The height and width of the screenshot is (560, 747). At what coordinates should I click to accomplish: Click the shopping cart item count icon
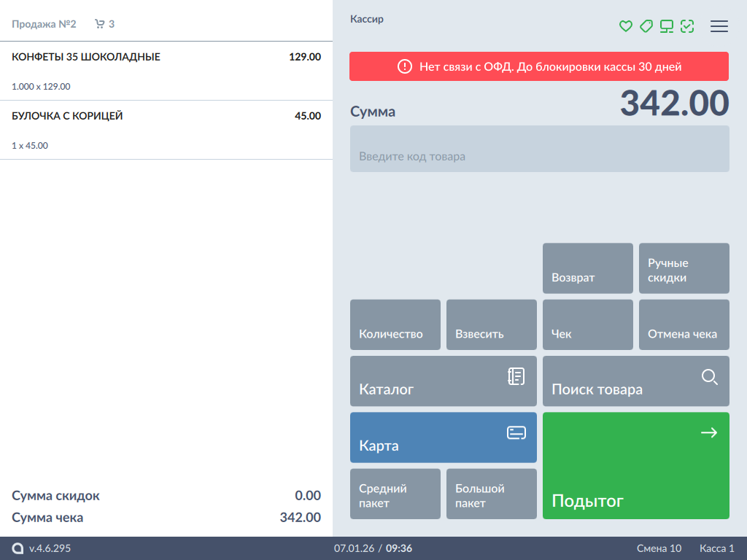tap(100, 24)
